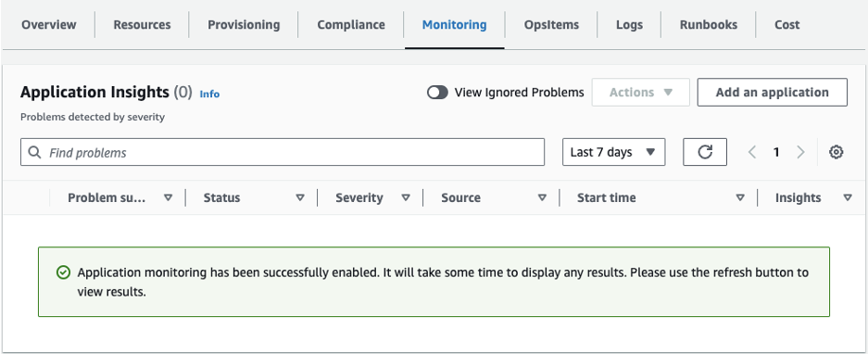
Task: Expand the Actions dropdown menu
Action: [x=640, y=93]
